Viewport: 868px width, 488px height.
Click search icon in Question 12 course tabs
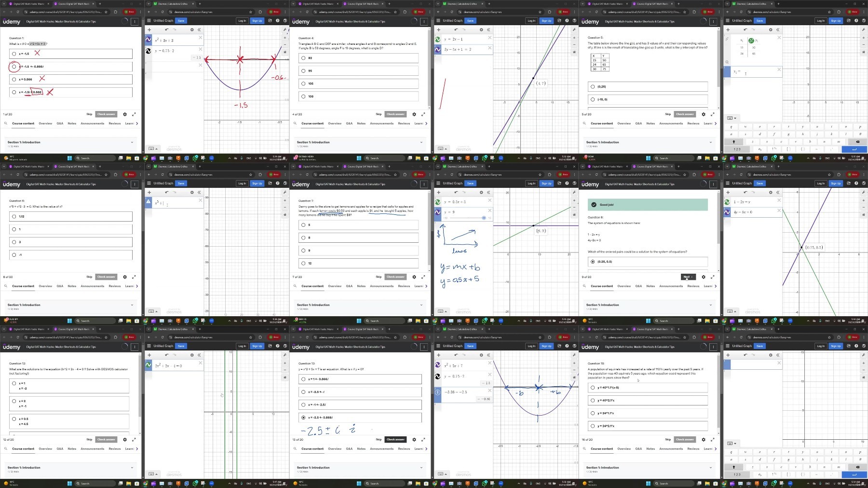(x=6, y=449)
